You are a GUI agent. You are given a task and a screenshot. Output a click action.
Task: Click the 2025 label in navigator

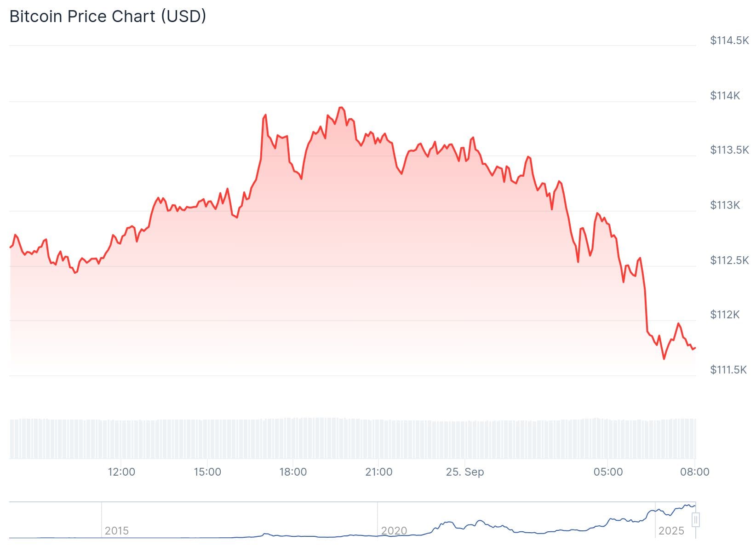tap(671, 531)
